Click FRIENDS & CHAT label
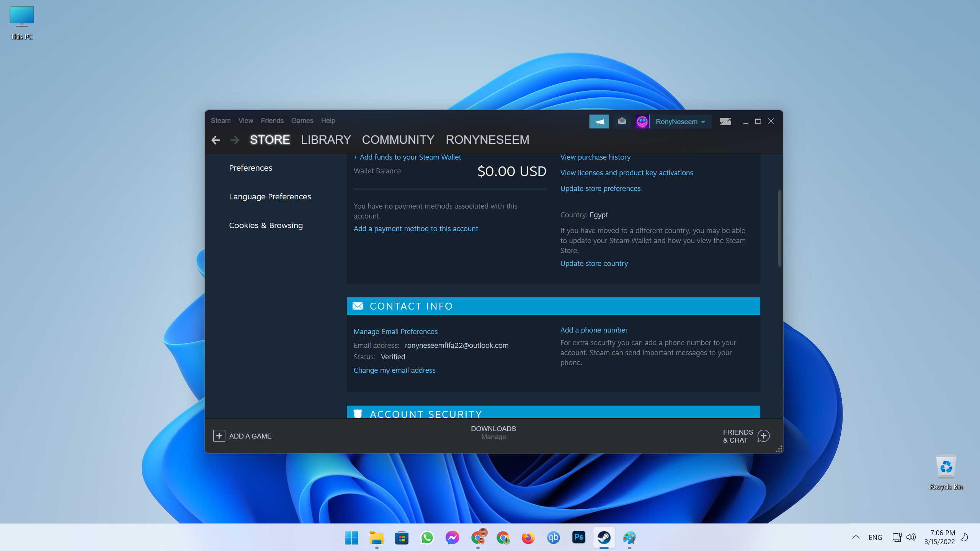980x551 pixels. coord(738,436)
